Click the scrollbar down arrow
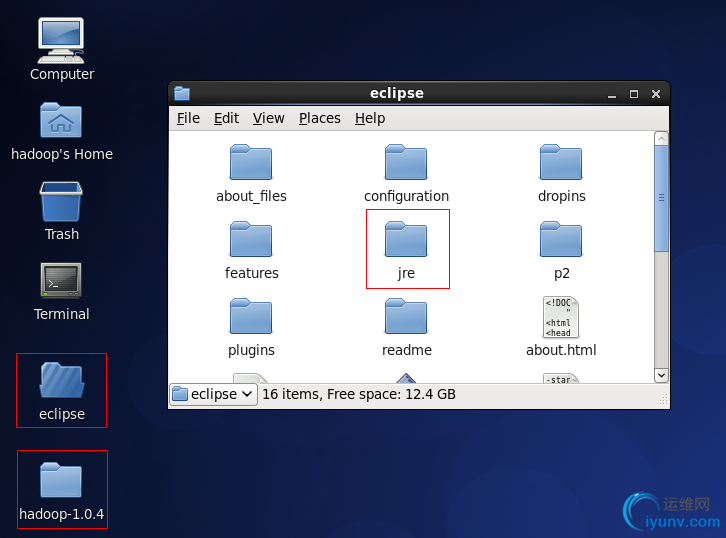The height and width of the screenshot is (538, 726). (x=661, y=375)
